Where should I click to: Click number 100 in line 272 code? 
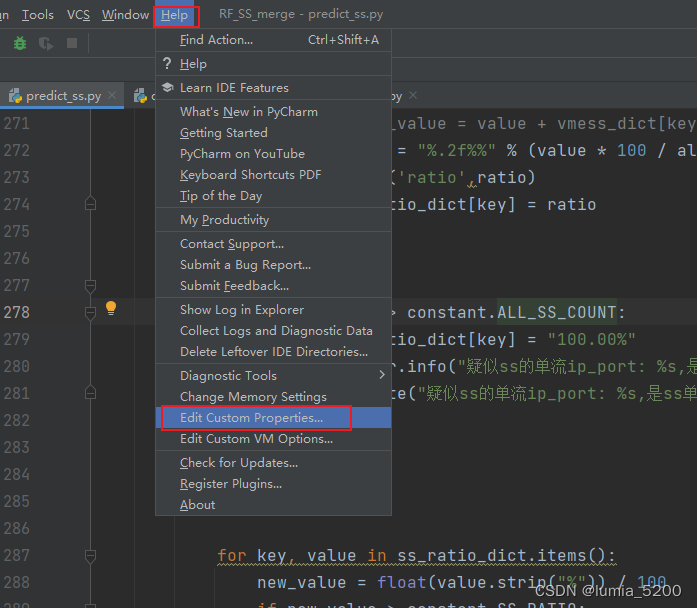pos(631,150)
